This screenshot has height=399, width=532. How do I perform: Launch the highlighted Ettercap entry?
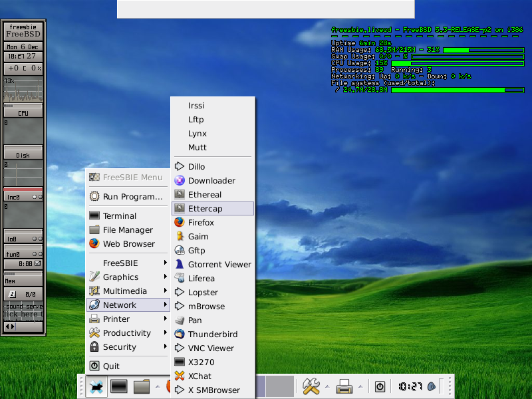213,208
